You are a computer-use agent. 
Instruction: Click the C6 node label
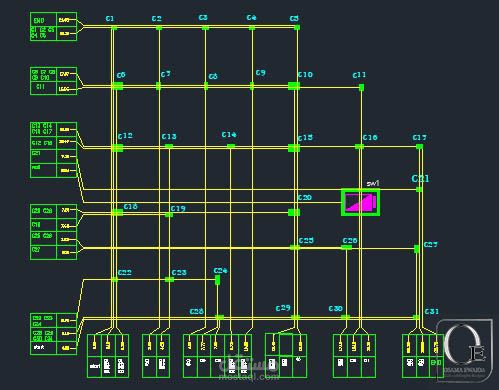121,75
